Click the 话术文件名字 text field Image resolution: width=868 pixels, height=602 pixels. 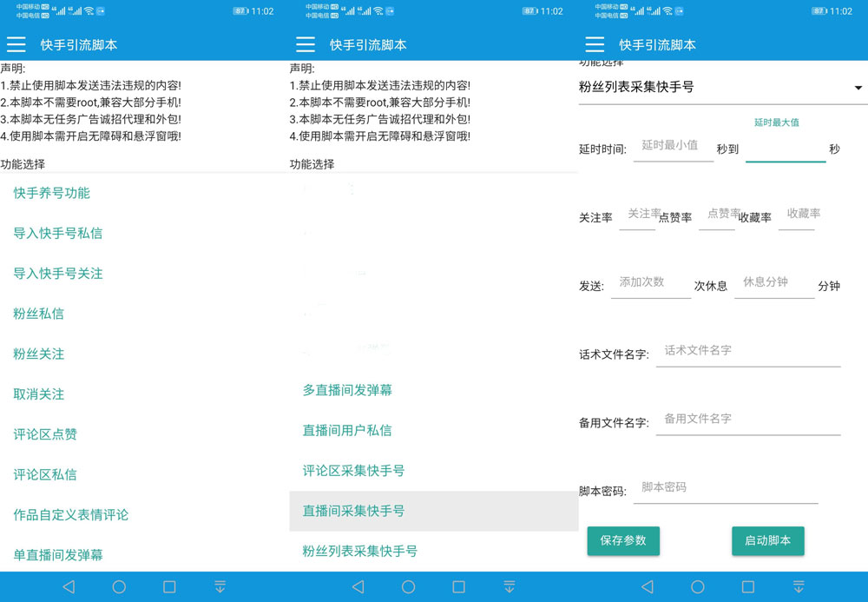(x=747, y=352)
